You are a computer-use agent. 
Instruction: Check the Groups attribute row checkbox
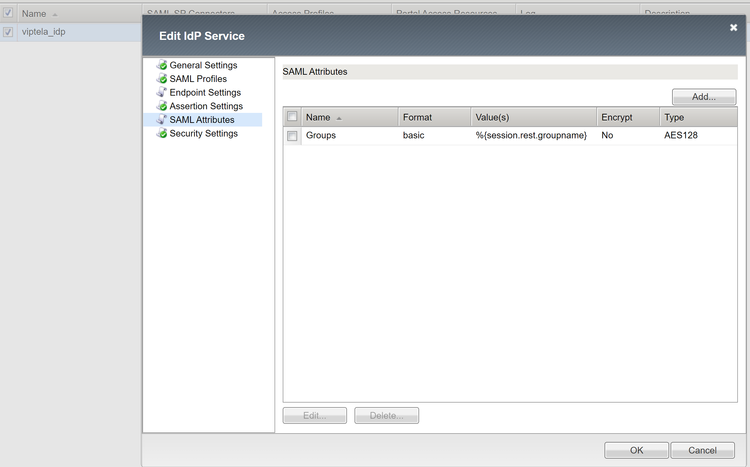[292, 136]
